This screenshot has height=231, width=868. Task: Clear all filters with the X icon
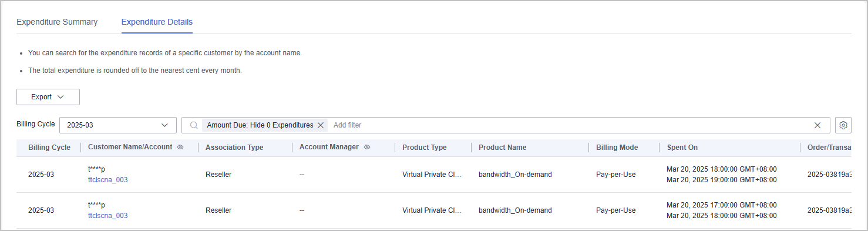tap(817, 125)
